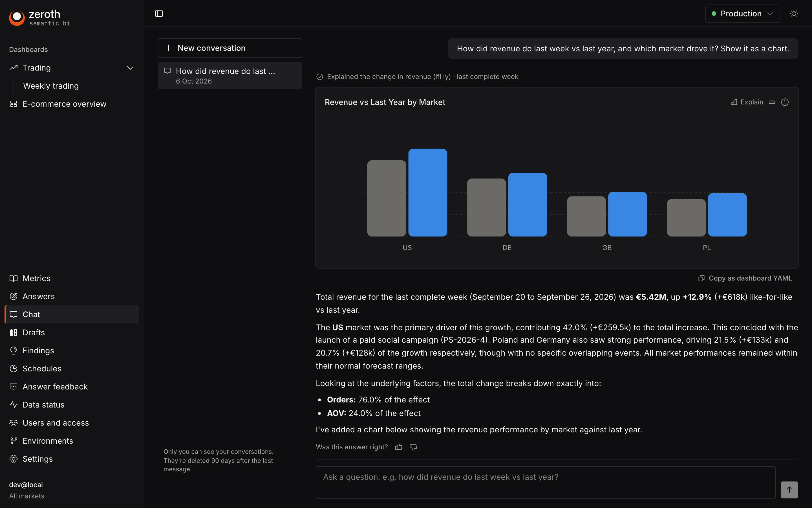Switch the light/dark theme sun icon
The height and width of the screenshot is (508, 812).
point(794,14)
